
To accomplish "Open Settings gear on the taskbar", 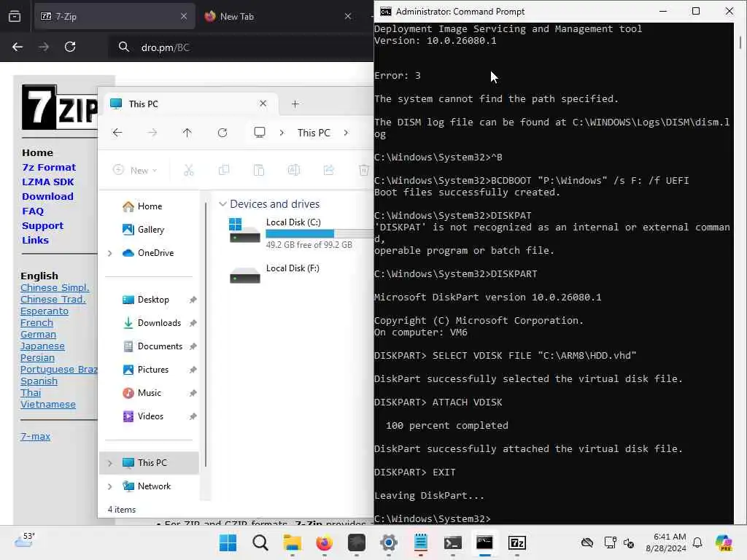I will pyautogui.click(x=389, y=542).
